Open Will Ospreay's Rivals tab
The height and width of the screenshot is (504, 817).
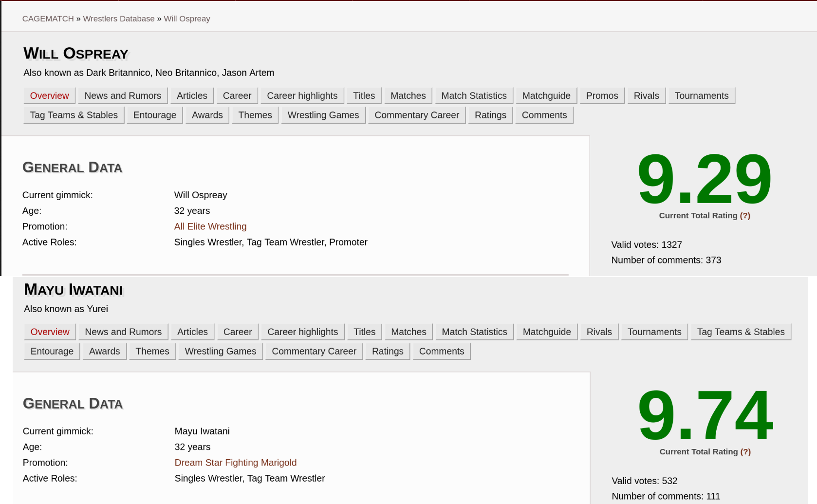coord(647,95)
